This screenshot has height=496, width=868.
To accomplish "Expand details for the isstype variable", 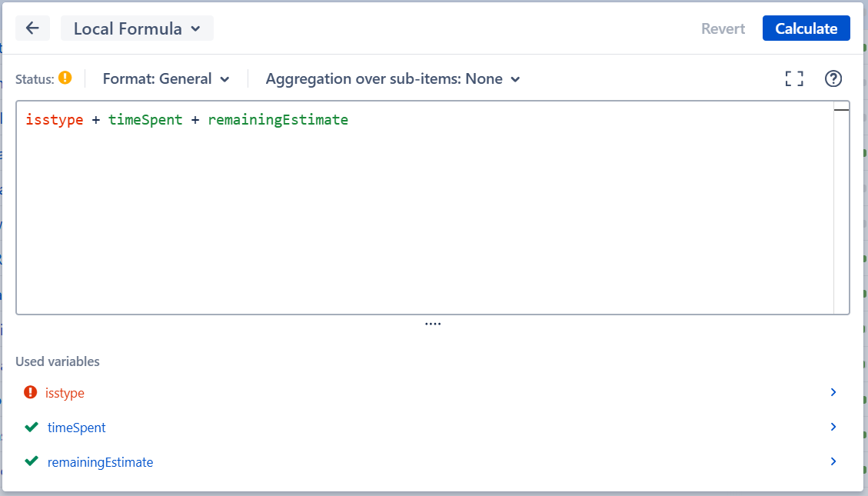I will pos(833,392).
